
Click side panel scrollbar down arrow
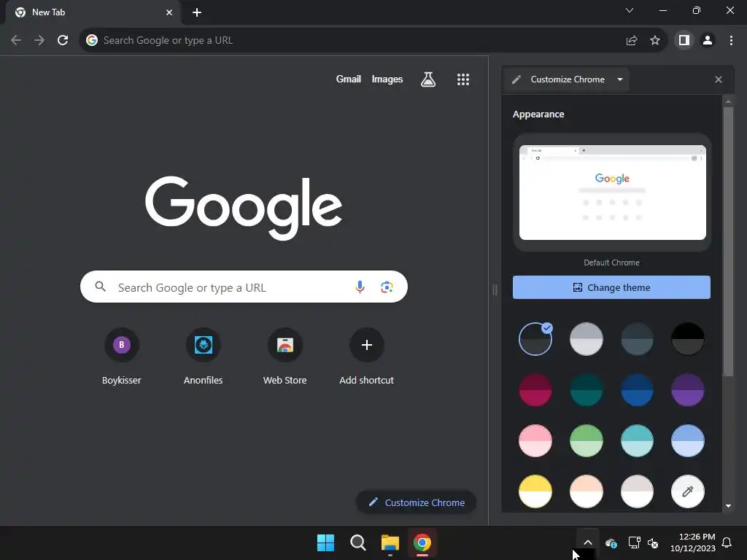click(x=728, y=506)
